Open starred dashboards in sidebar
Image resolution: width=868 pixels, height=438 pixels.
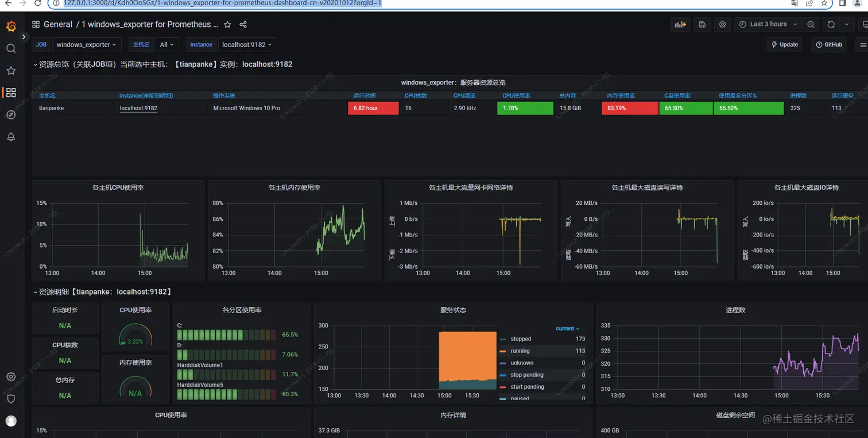pos(11,71)
